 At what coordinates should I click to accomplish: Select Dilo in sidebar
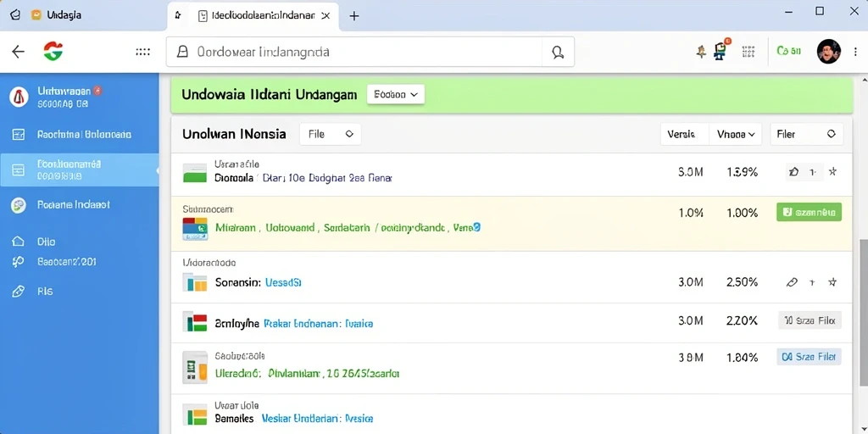tap(46, 242)
